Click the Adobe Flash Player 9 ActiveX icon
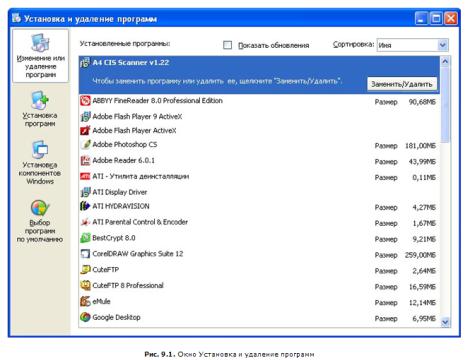Viewport: 469px width, 360px height. pos(85,116)
